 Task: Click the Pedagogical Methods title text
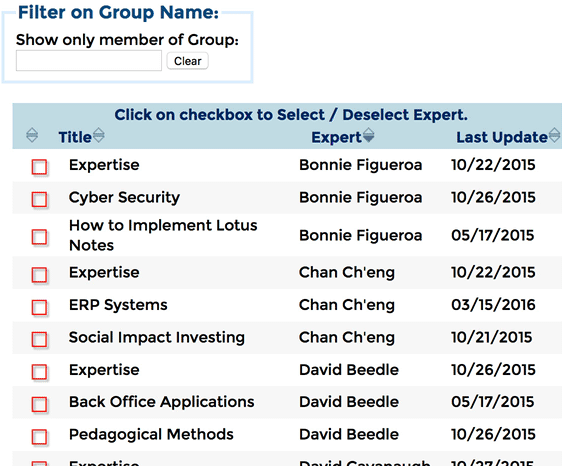point(151,434)
